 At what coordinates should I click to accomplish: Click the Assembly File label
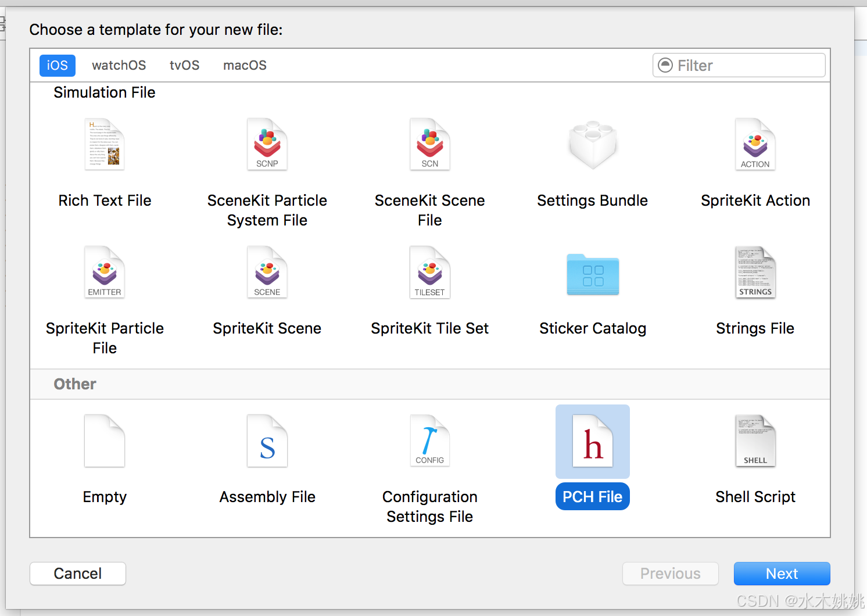click(x=267, y=497)
